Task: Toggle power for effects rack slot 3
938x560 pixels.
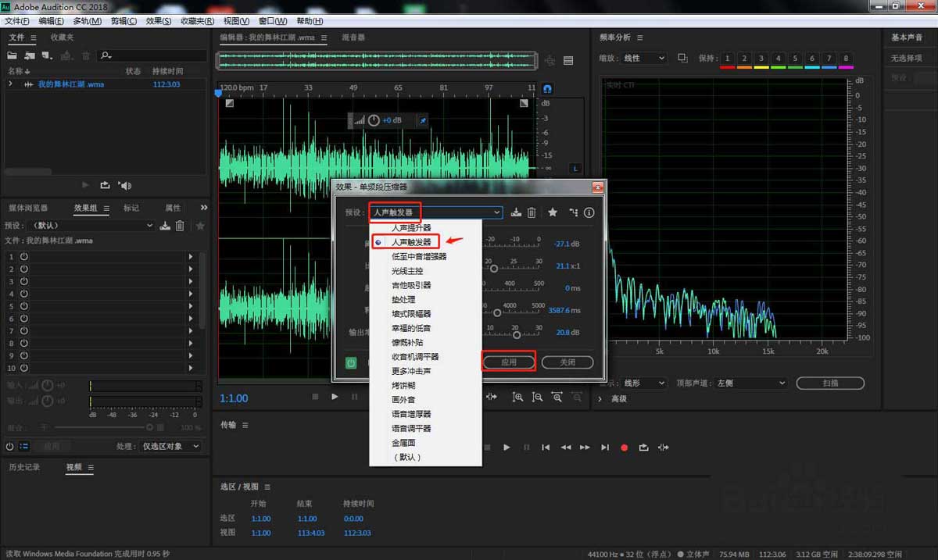Action: 23,281
